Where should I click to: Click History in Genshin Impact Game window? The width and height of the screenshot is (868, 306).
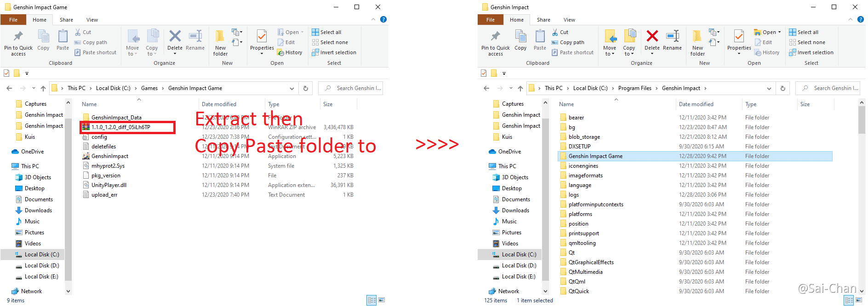(x=290, y=53)
